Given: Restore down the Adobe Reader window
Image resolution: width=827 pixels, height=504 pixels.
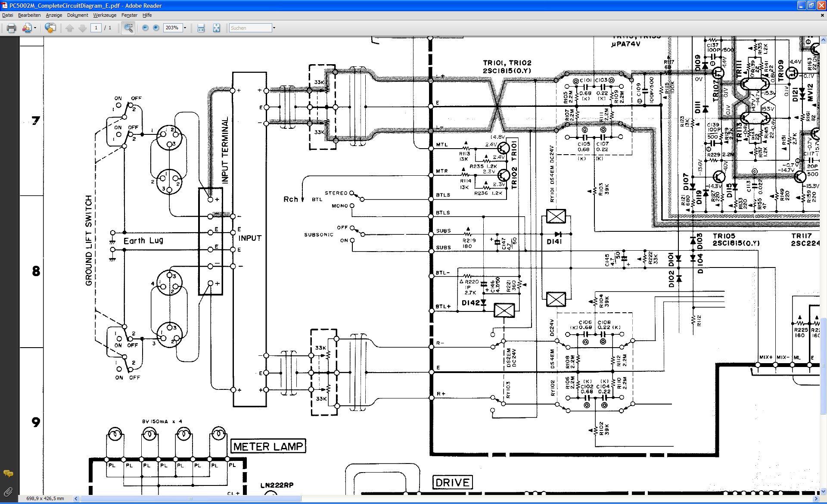Looking at the screenshot, I should (811, 5).
